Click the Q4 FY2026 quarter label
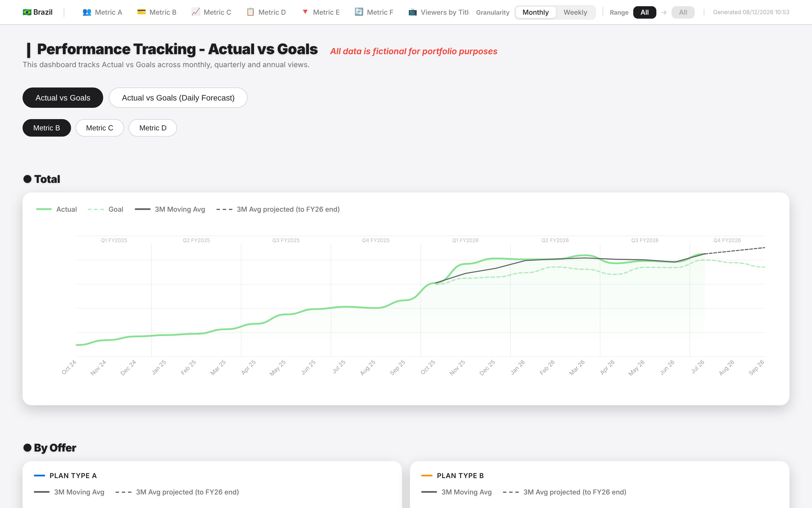This screenshot has height=508, width=812. click(x=727, y=240)
